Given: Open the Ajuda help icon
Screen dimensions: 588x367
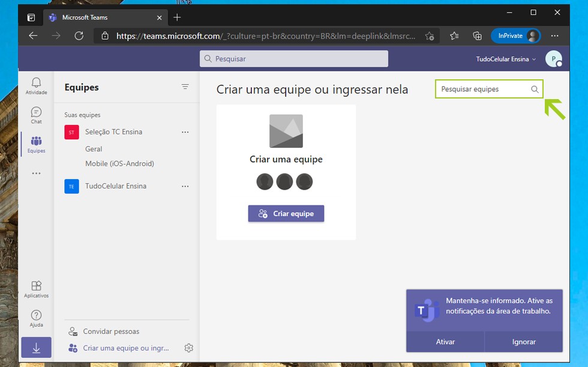Looking at the screenshot, I should 36,318.
